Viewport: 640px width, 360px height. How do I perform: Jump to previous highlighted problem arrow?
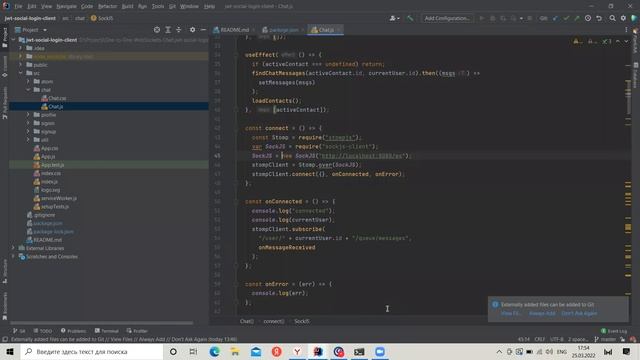(x=618, y=41)
